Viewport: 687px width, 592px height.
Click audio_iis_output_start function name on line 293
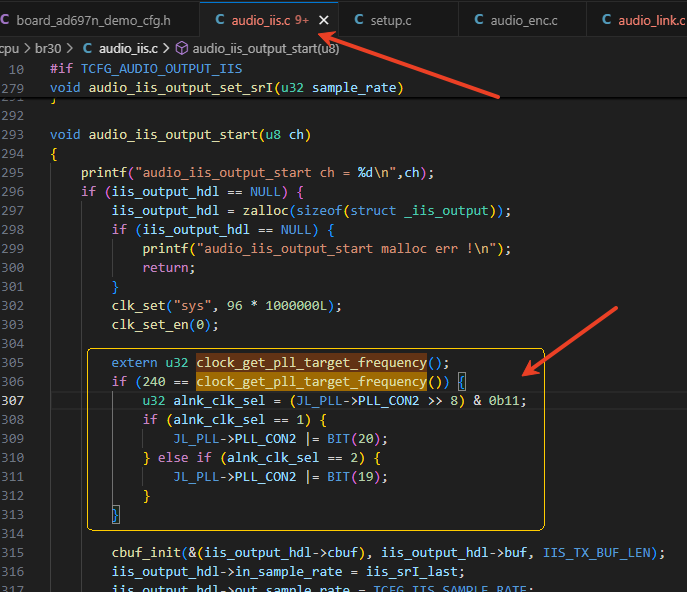173,135
